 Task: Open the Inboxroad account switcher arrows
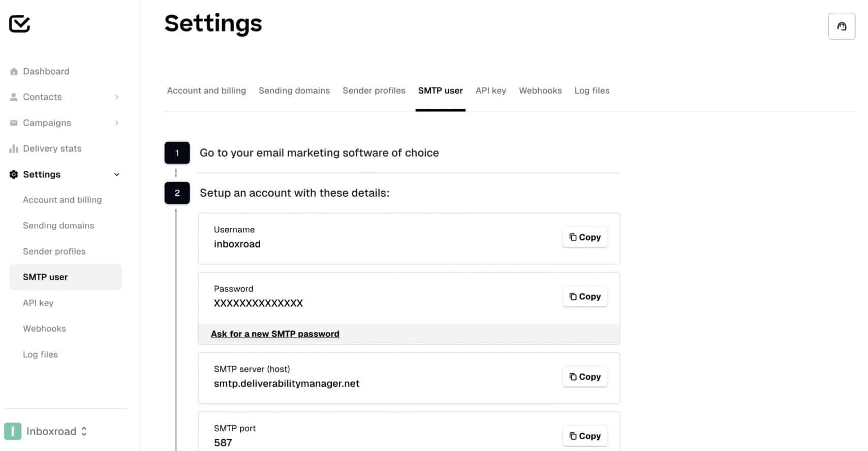(x=84, y=431)
